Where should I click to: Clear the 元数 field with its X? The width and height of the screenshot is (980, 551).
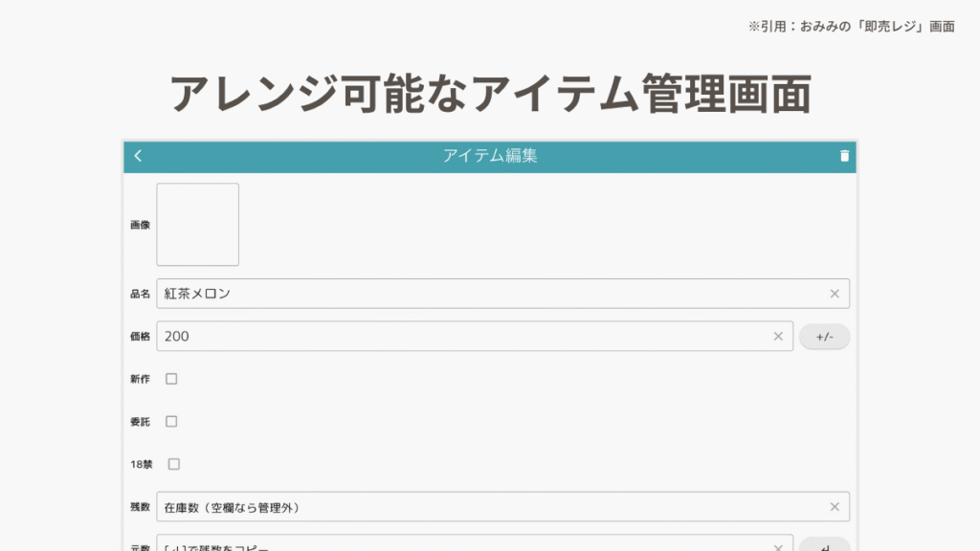(778, 546)
